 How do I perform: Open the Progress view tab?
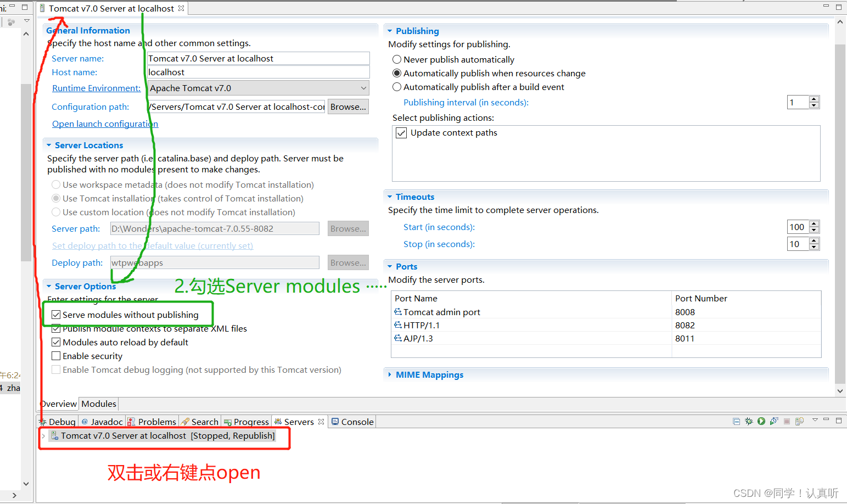[246, 422]
